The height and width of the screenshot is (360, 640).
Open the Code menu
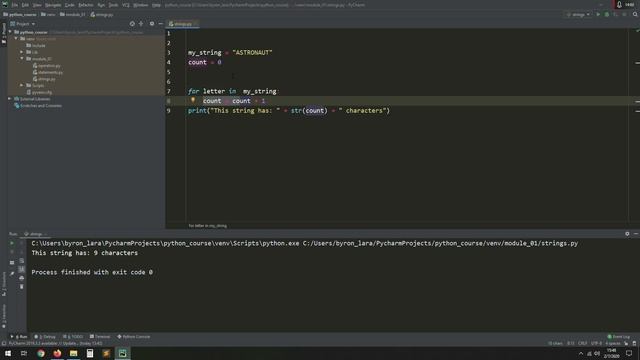[x=69, y=5]
